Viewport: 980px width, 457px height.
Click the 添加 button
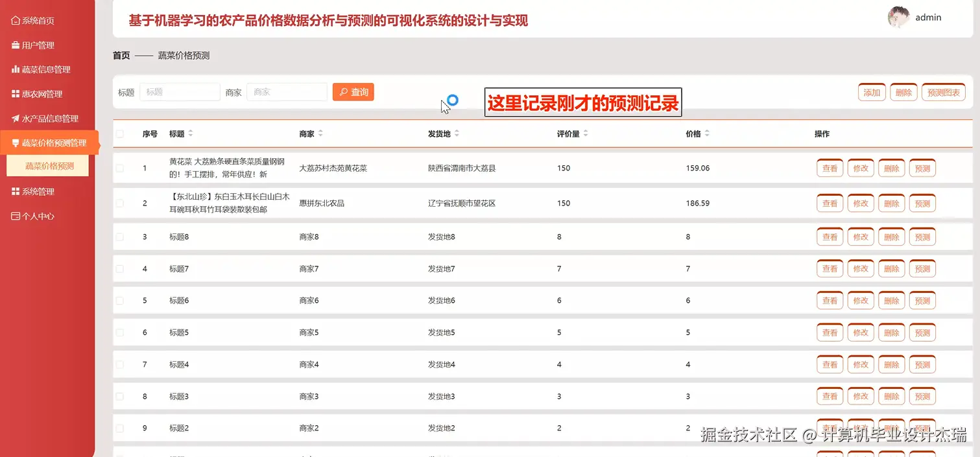coord(871,91)
